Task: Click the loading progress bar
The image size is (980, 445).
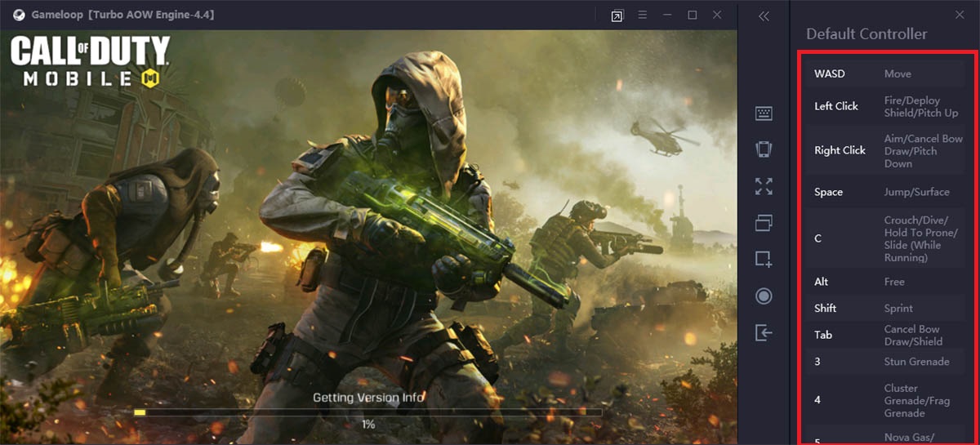Action: click(x=368, y=413)
